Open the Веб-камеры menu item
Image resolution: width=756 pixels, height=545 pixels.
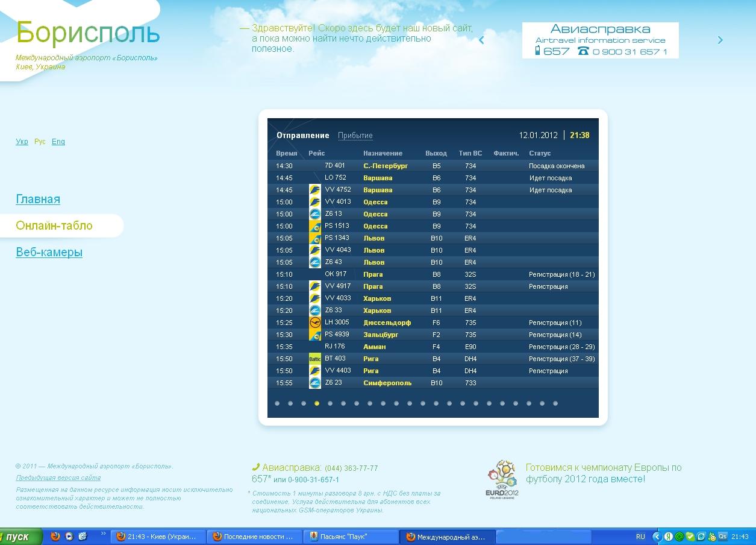(49, 253)
